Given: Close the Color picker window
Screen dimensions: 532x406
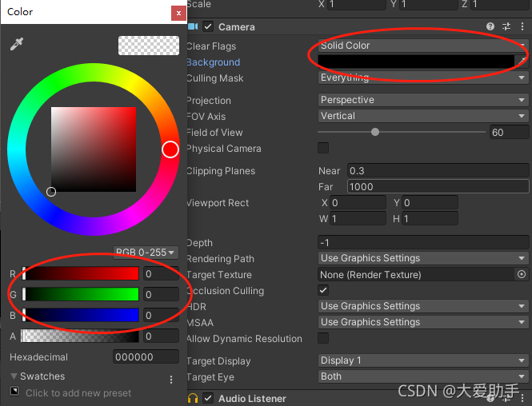Looking at the screenshot, I should 178,14.
